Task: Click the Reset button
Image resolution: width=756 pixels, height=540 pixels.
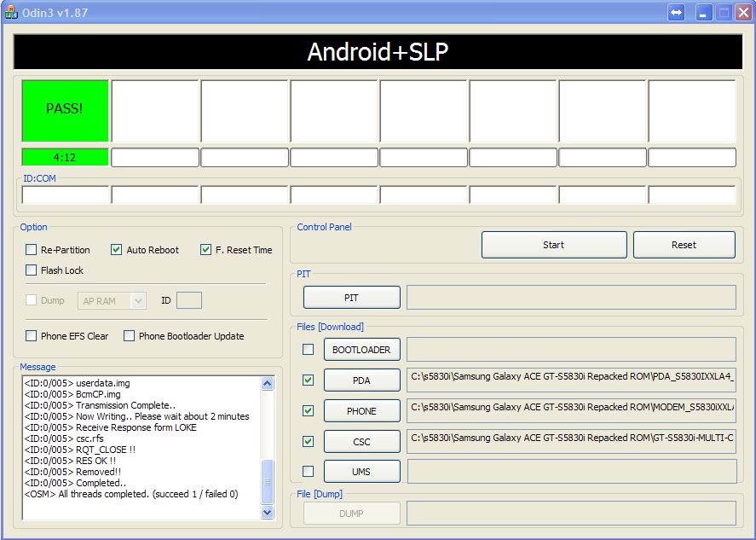Action: [x=684, y=245]
